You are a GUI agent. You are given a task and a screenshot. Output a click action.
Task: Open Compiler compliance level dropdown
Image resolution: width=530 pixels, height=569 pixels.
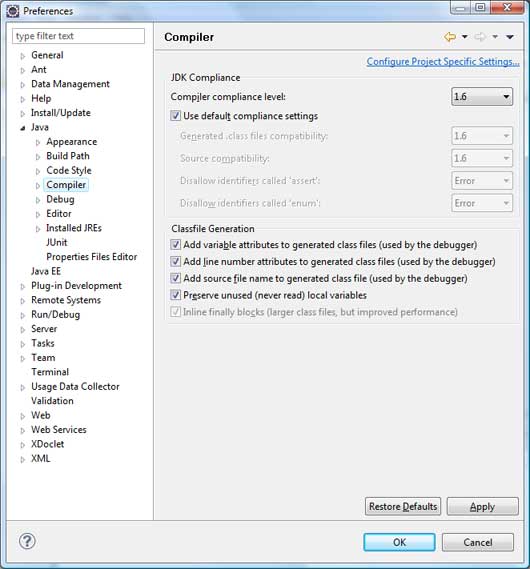point(482,97)
